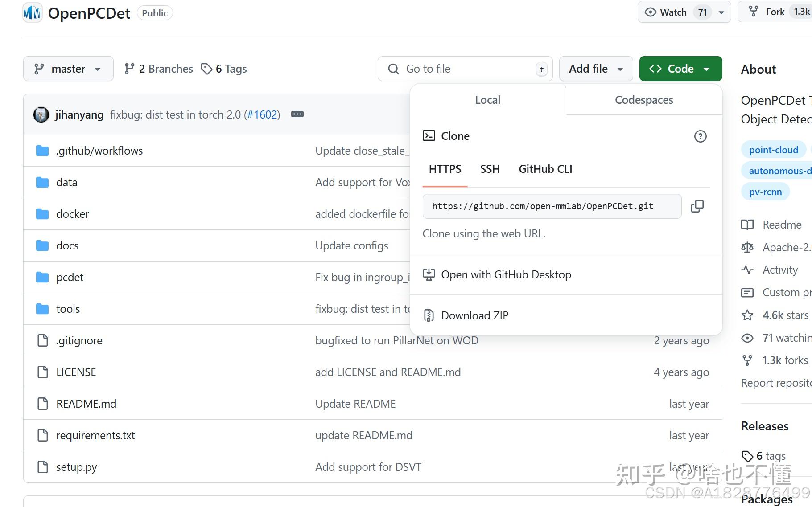Click 4.6k stars to star listing
Screen dimensions: 812x507
[785, 315]
